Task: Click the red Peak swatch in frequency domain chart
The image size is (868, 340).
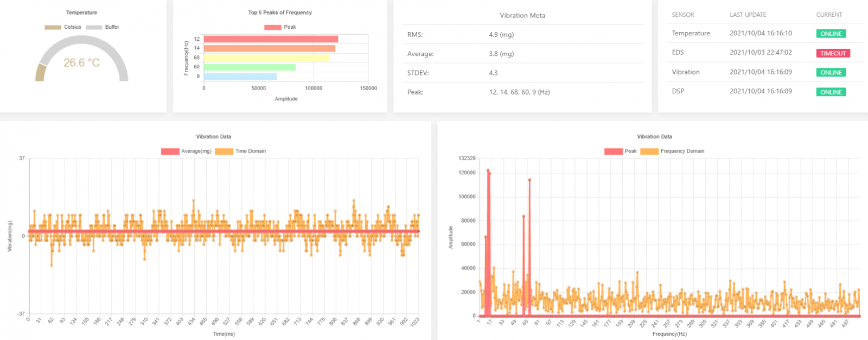Action: coord(614,152)
